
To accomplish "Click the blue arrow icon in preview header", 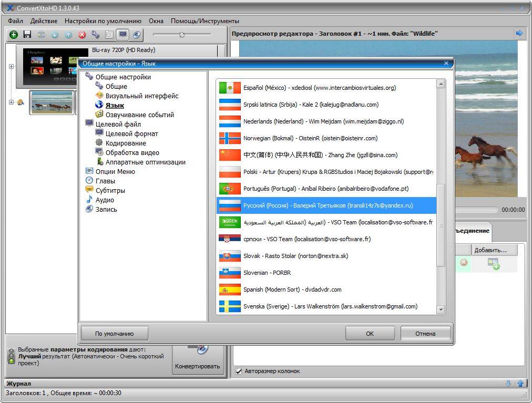I will click(x=519, y=33).
